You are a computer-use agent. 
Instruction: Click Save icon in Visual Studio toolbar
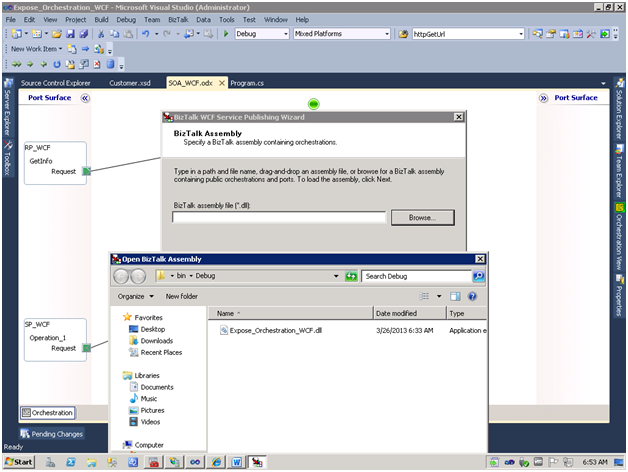pyautogui.click(x=70, y=34)
